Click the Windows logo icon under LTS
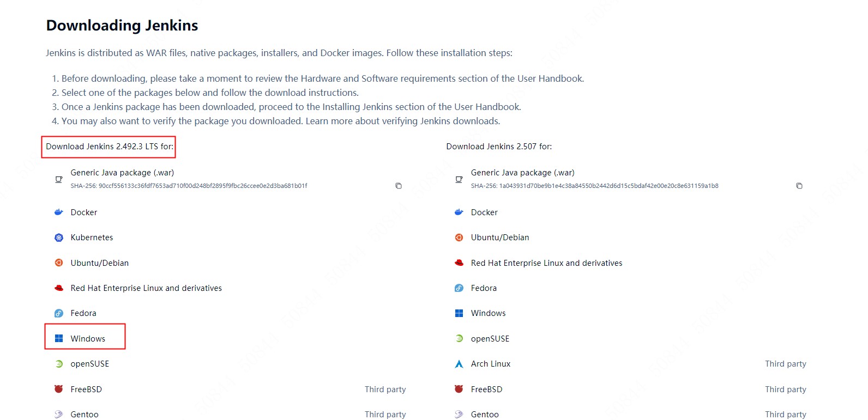This screenshot has height=420, width=868. (x=59, y=339)
